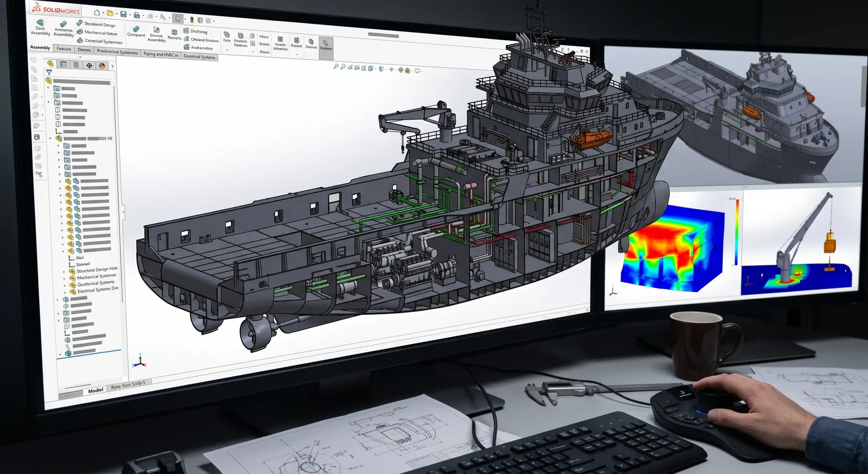Viewport: 868px width, 474px height.
Task: Click the scissors icon in left sidebar
Action: [39, 174]
